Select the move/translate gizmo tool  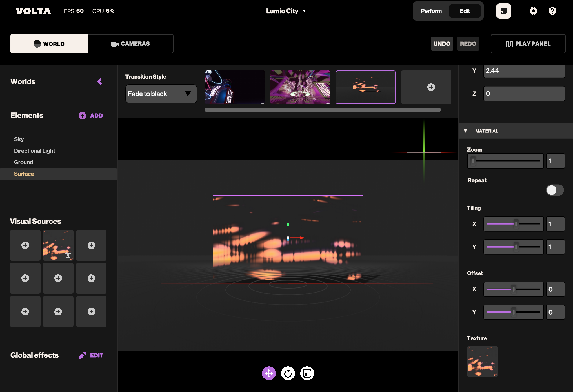coord(269,373)
